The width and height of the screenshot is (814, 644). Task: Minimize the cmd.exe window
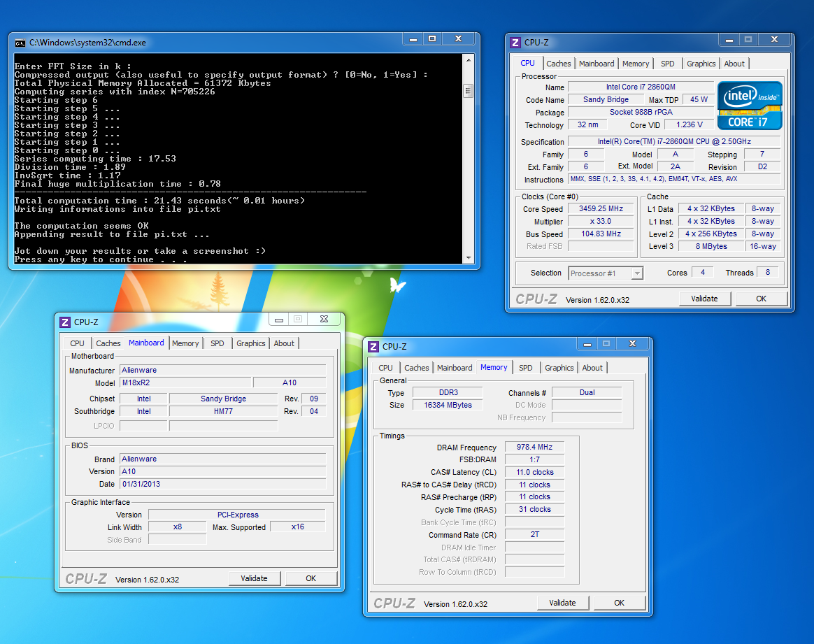[x=413, y=39]
